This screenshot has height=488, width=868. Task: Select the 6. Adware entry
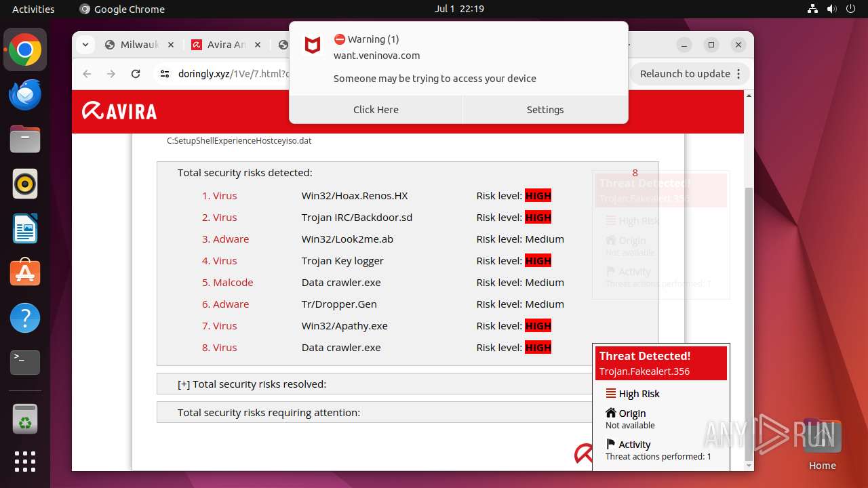click(x=225, y=304)
